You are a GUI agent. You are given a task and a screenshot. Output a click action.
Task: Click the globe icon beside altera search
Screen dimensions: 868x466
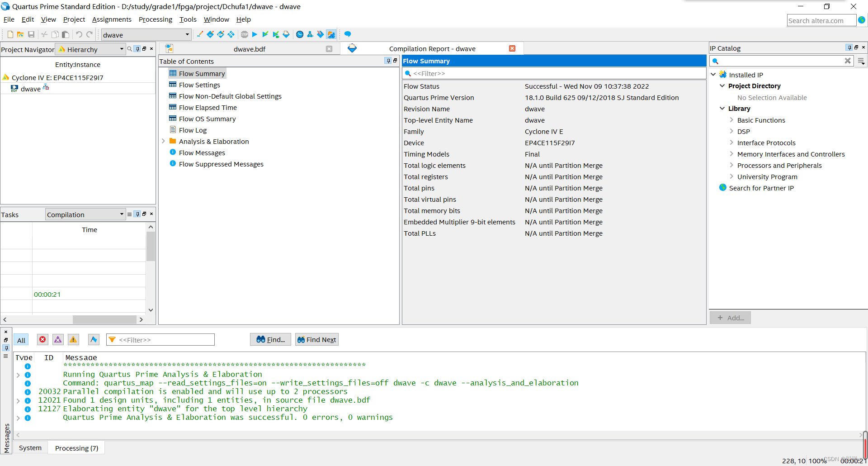862,20
